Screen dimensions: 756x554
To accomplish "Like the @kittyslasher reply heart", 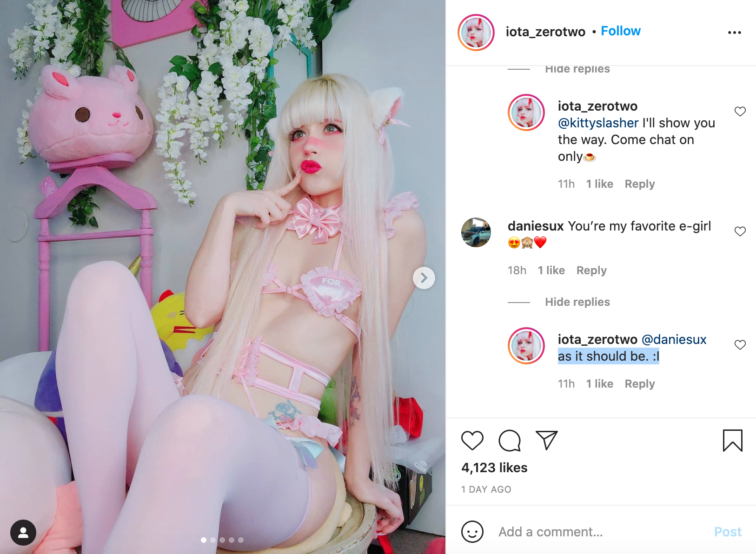I will [740, 112].
